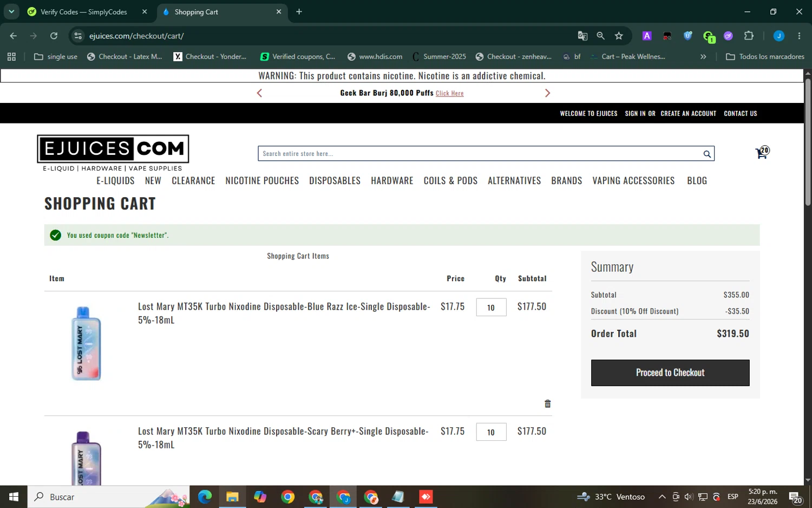The height and width of the screenshot is (508, 812).
Task: Open the ALTERNATIVES menu
Action: pos(514,180)
